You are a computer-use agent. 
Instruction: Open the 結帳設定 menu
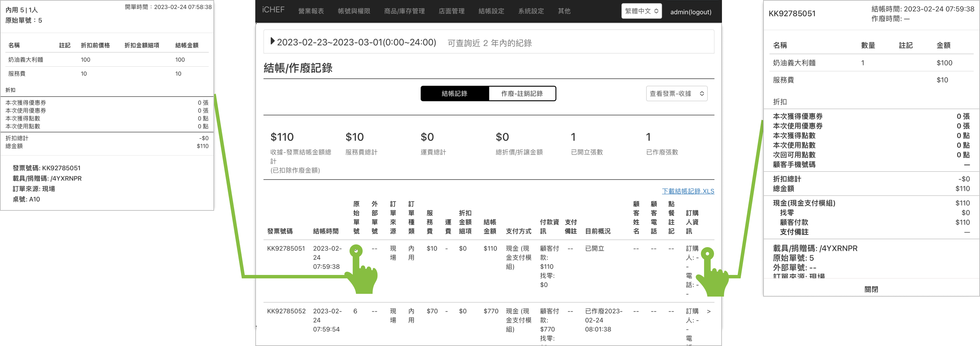click(491, 11)
